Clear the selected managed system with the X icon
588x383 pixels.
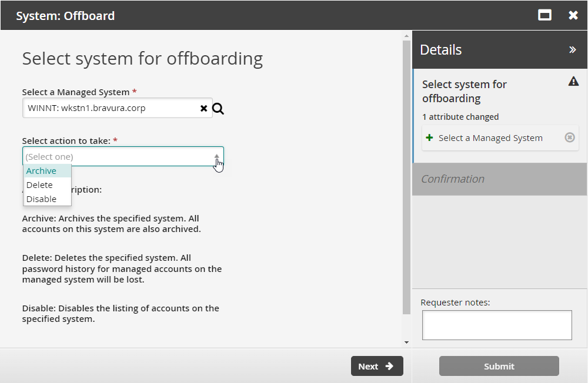point(203,109)
